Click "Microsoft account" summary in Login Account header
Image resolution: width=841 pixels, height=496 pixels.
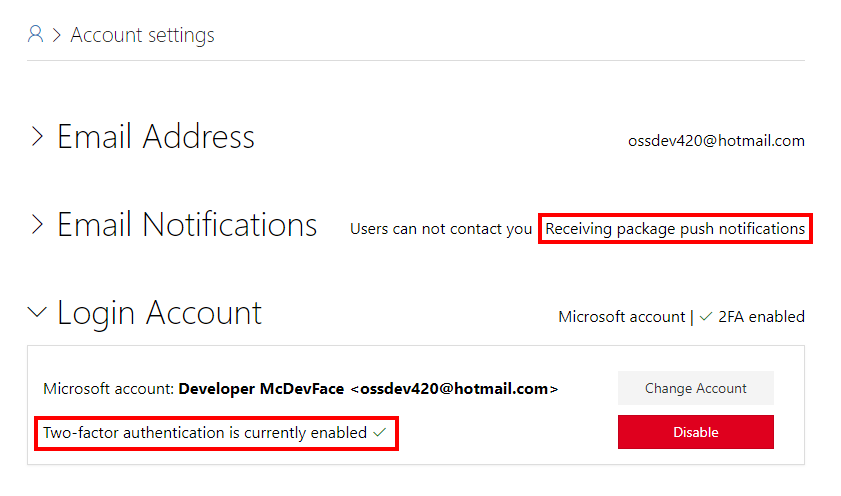(x=621, y=317)
